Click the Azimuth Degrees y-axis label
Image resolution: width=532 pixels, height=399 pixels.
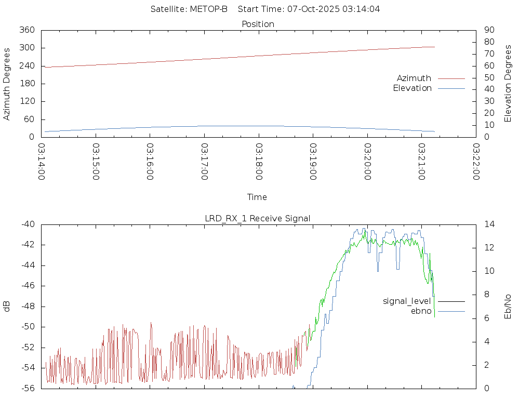7,84
